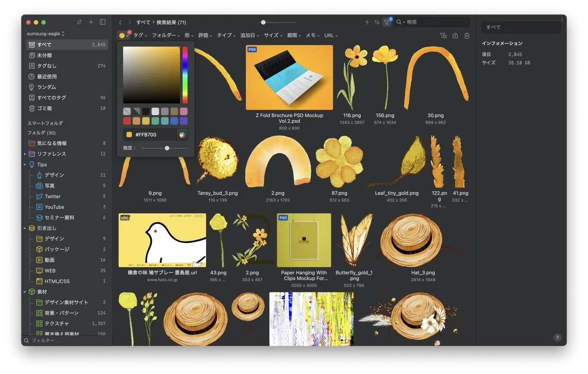Adjust the 精度 precision slider
Viewport: 588px width, 374px height.
point(167,148)
